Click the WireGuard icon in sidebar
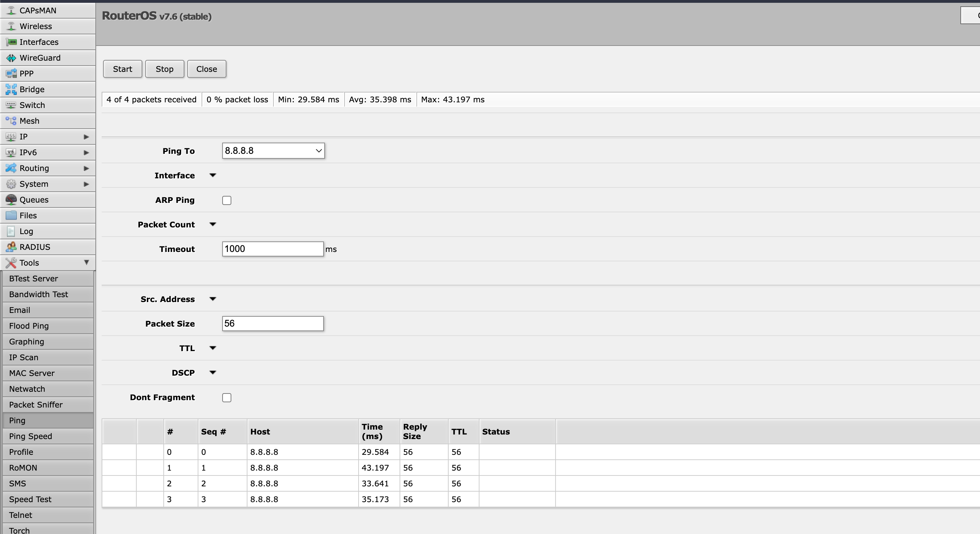This screenshot has height=534, width=980. click(x=11, y=58)
